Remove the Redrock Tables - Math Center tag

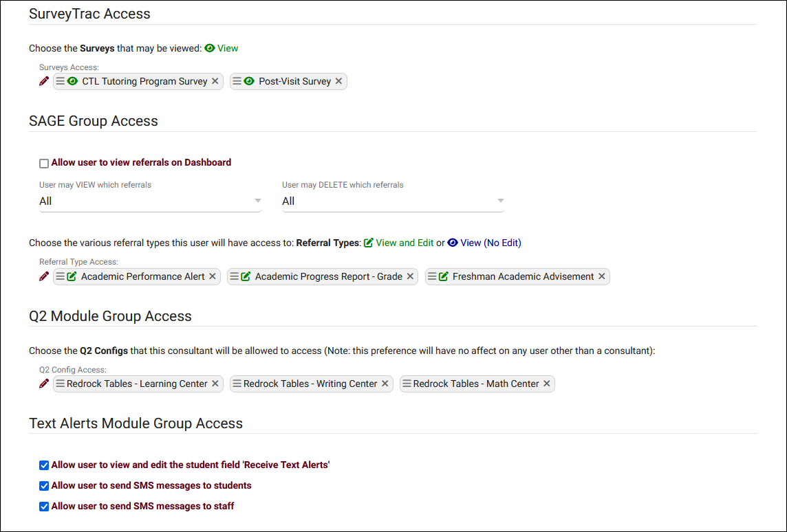547,384
